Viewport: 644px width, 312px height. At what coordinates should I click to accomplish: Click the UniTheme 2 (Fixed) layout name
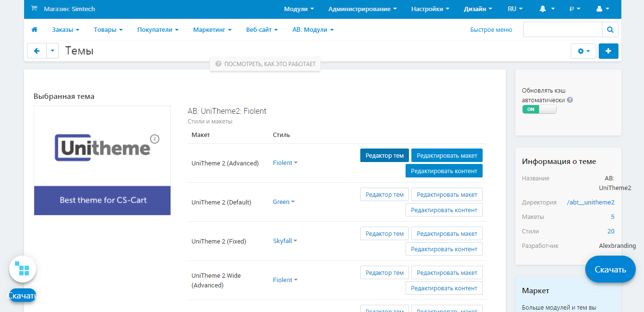[x=219, y=241]
